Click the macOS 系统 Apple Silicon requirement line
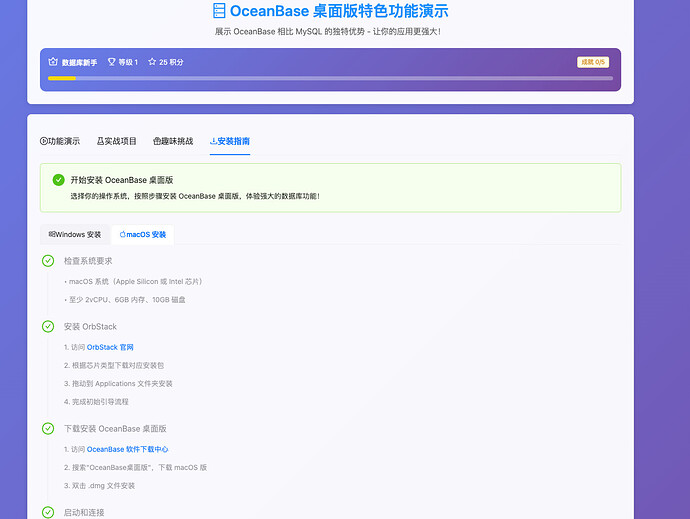Image resolution: width=690 pixels, height=519 pixels. click(133, 282)
